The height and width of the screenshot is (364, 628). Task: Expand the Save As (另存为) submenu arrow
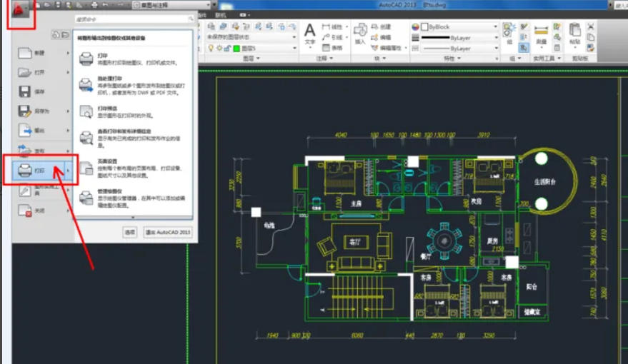point(69,111)
